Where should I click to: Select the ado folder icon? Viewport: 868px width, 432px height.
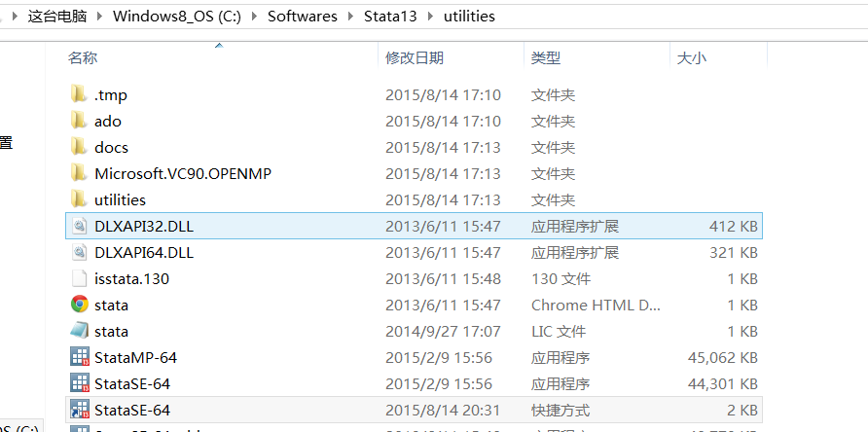click(x=80, y=121)
